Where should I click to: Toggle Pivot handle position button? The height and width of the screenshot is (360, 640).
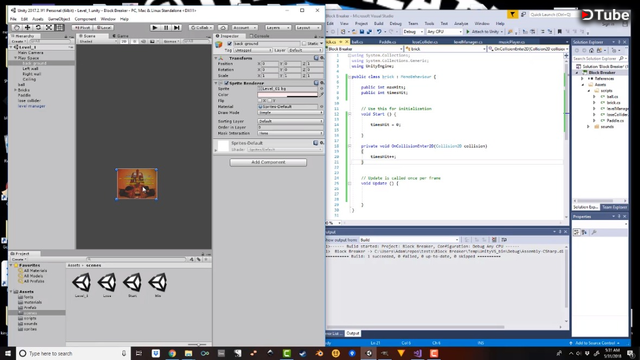coord(82,27)
